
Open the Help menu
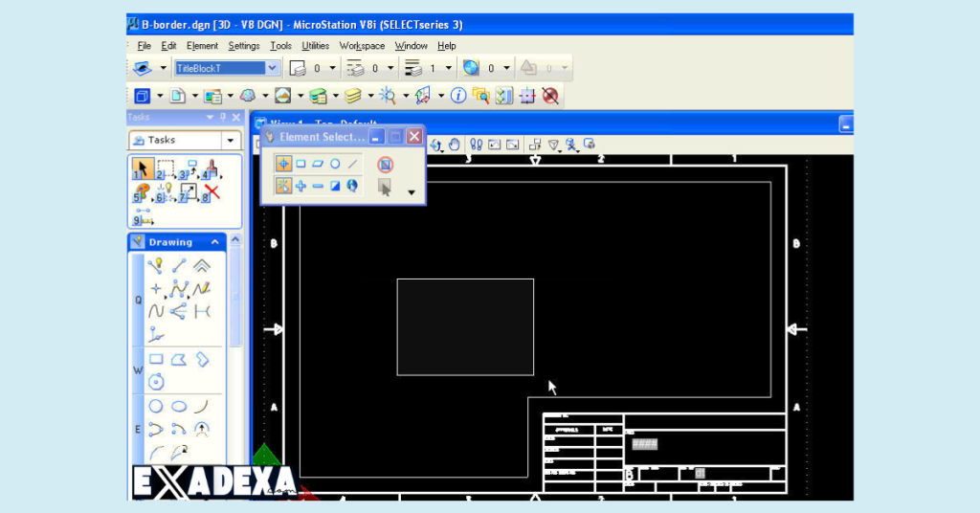(x=446, y=46)
